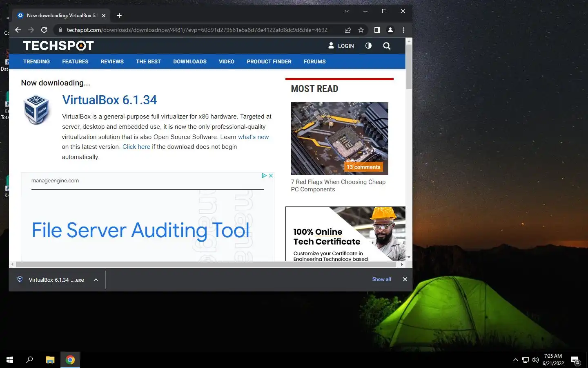
Task: Click the vertical scrollbar thumb
Action: click(409, 67)
